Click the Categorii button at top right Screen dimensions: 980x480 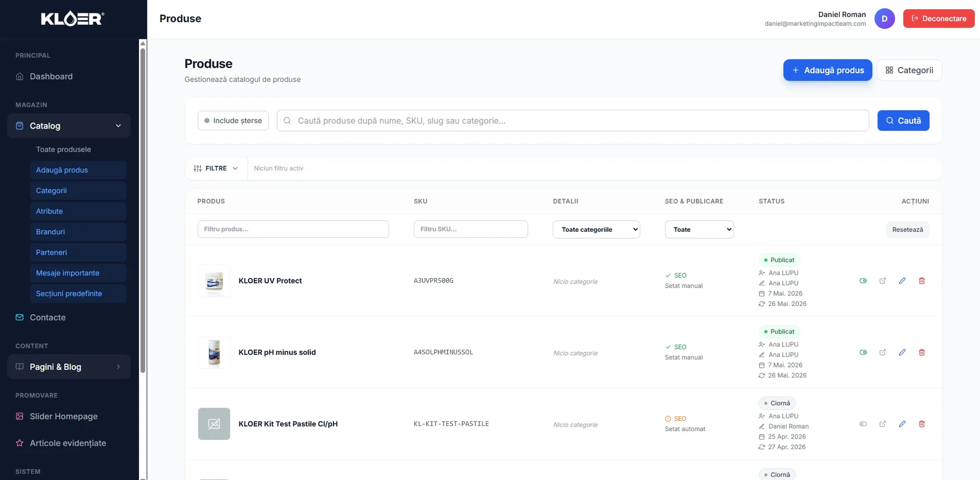pyautogui.click(x=909, y=70)
